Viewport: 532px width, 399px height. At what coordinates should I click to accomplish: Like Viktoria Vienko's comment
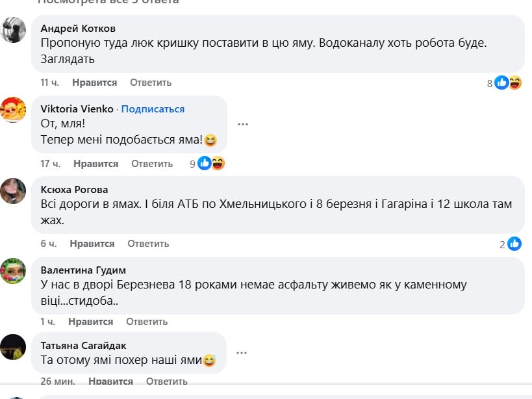tap(96, 164)
